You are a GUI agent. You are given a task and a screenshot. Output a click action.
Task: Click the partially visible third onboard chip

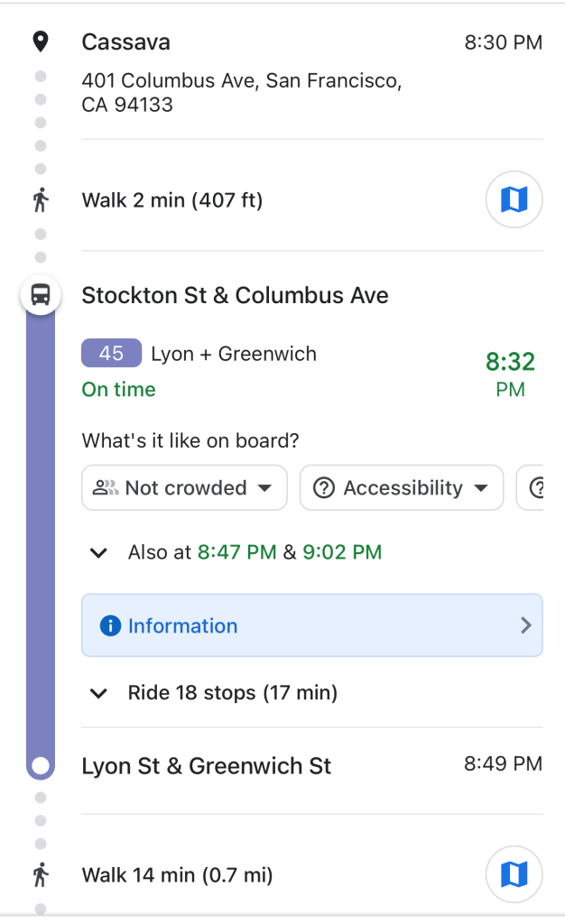click(533, 488)
